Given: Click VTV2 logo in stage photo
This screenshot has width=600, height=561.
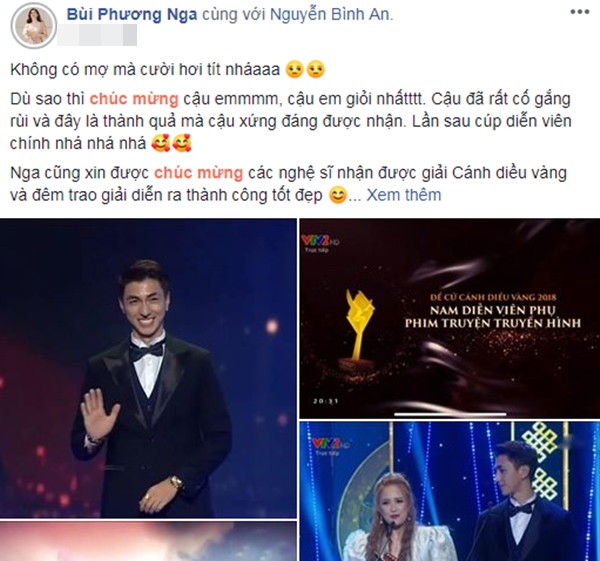Looking at the screenshot, I should (330, 444).
